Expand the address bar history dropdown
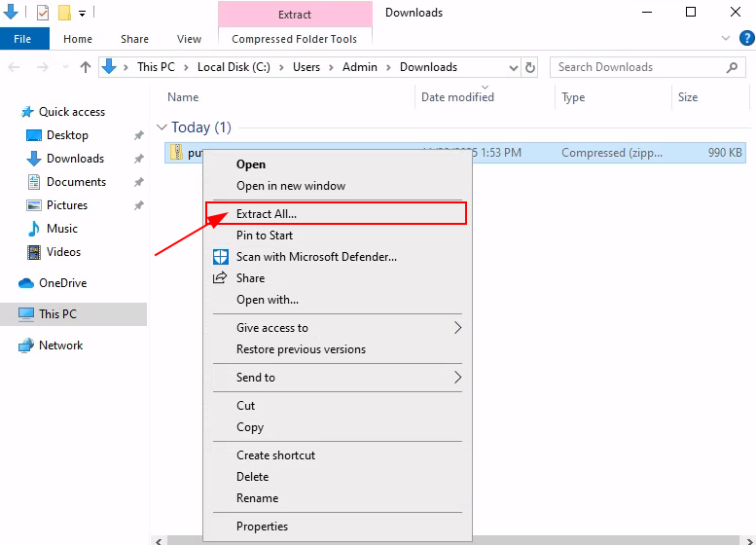Screen dimensions: 756x545 [x=514, y=67]
